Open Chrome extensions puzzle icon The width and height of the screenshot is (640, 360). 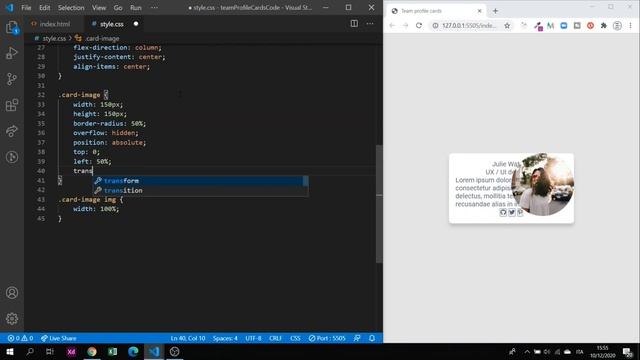point(604,25)
